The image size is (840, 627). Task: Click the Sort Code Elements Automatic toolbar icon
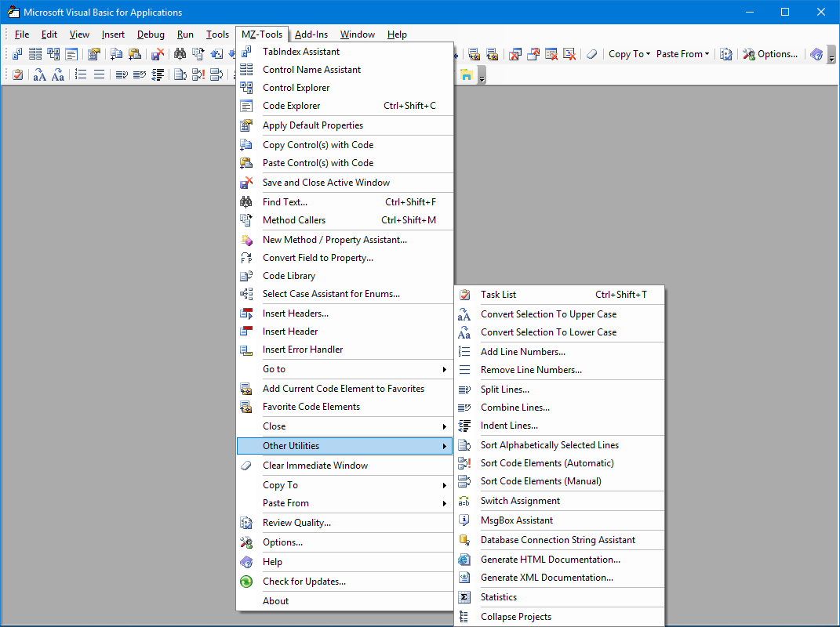pyautogui.click(x=198, y=74)
